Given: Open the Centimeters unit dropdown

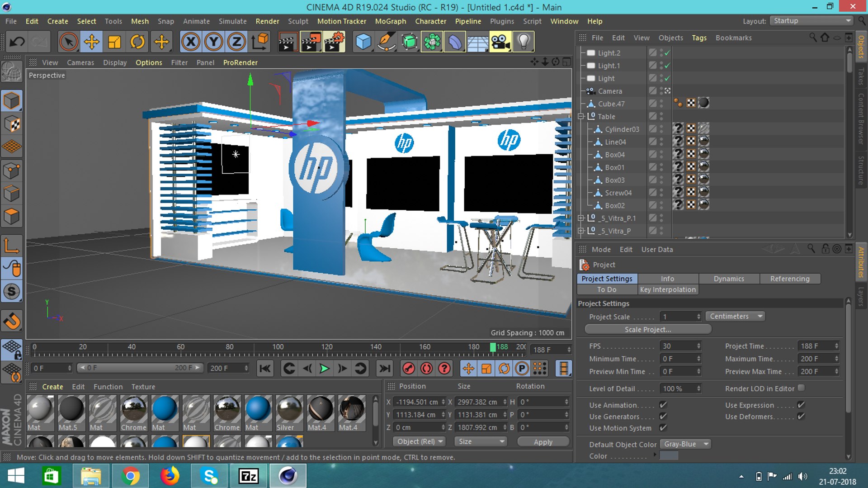Looking at the screenshot, I should point(735,316).
